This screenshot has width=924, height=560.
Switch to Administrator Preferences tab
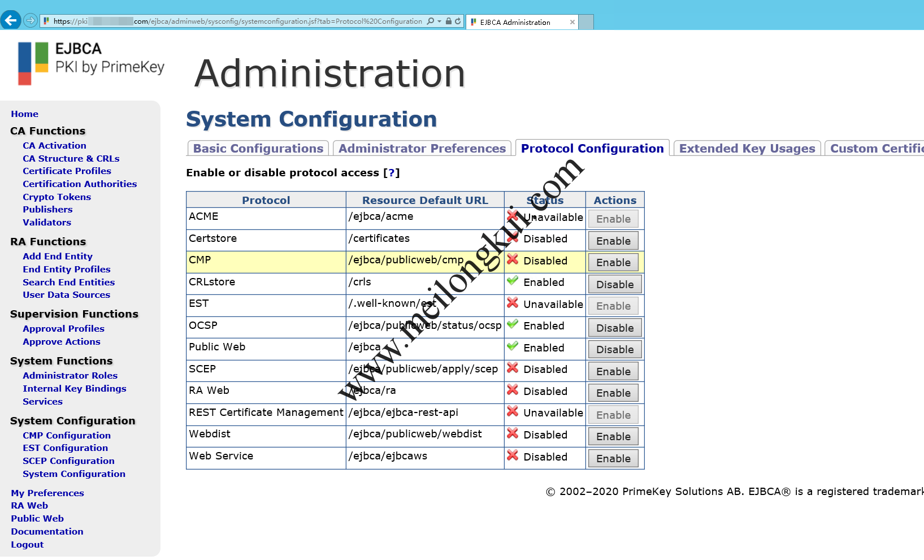422,148
